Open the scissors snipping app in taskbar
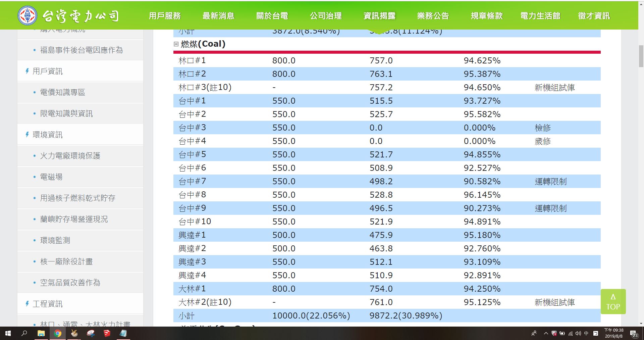 point(91,333)
